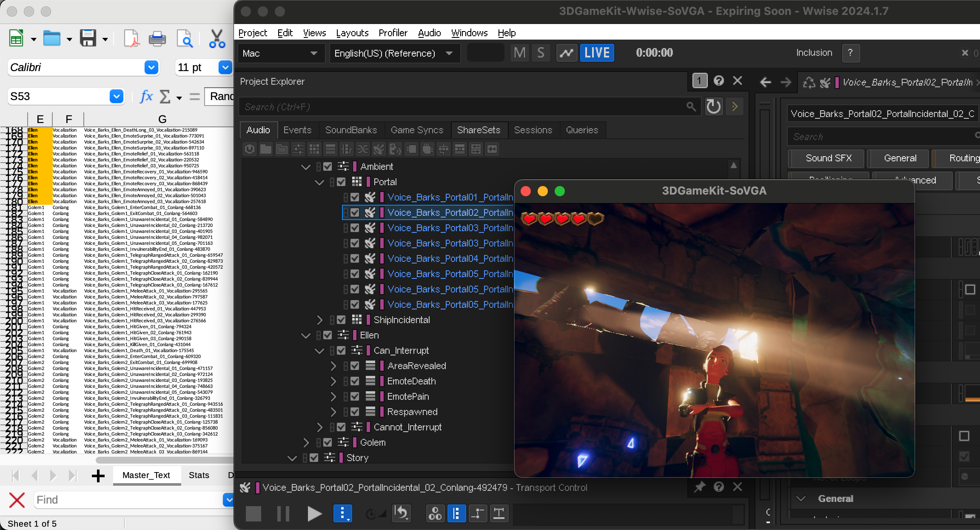This screenshot has height=530, width=980.
Task: Click Save icon in the spreadsheet toolbar
Action: point(88,39)
